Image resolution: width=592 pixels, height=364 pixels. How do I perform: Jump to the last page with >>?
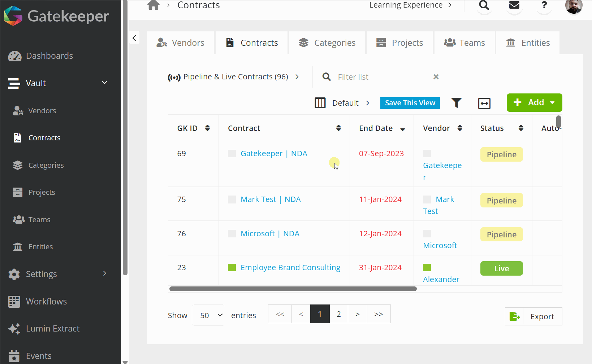[x=379, y=314]
